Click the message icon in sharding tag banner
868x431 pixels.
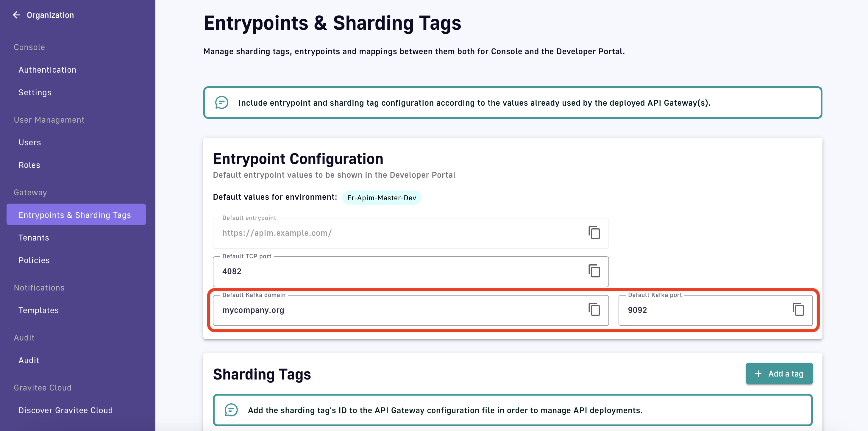(231, 410)
